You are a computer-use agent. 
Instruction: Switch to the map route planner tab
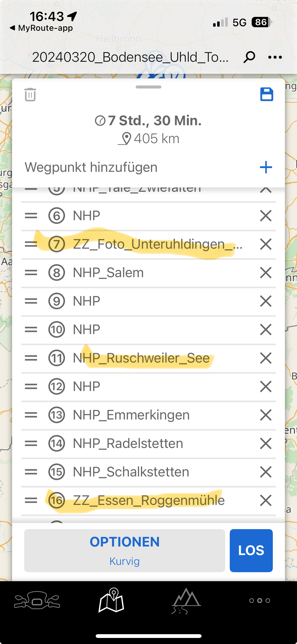111,600
